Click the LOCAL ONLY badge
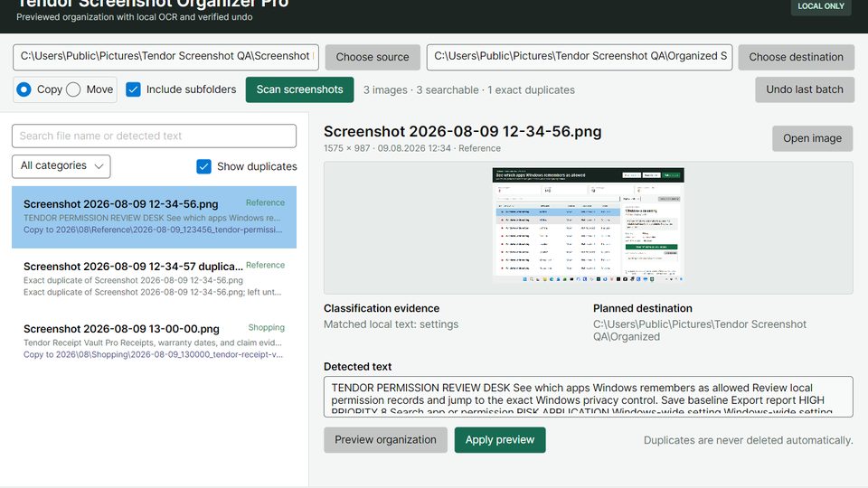This screenshot has width=868, height=488. 821,6
